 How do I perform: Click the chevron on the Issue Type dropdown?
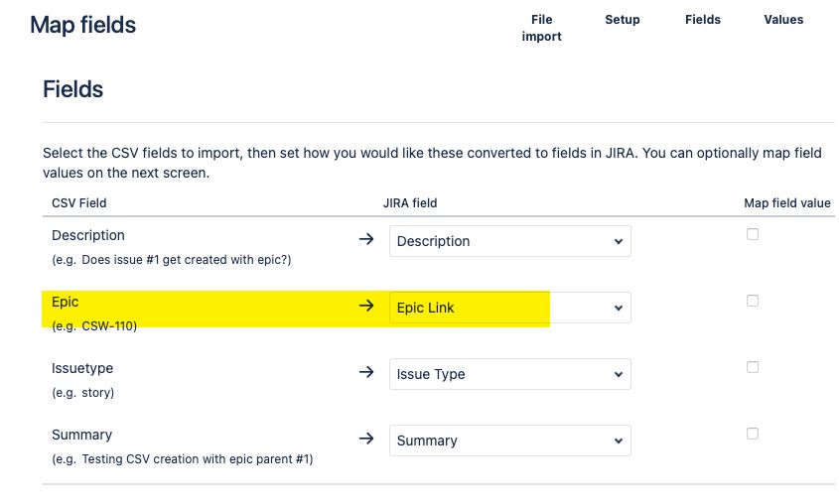619,375
